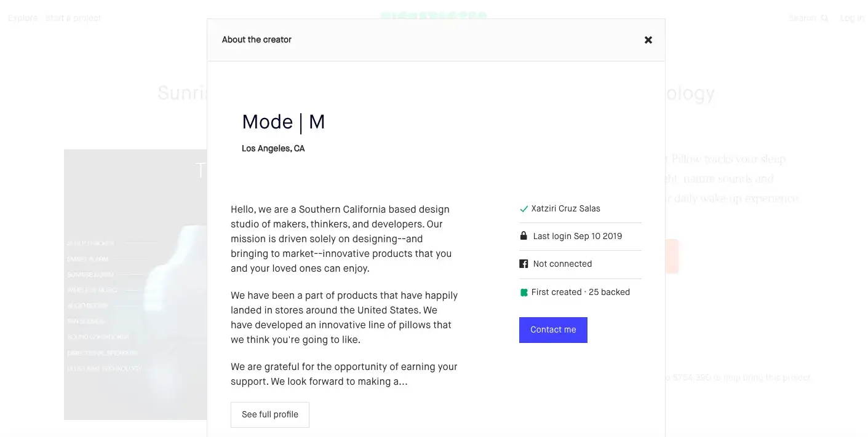The image size is (868, 437).
Task: Click the Facebook icon next to Not connected
Action: point(524,264)
